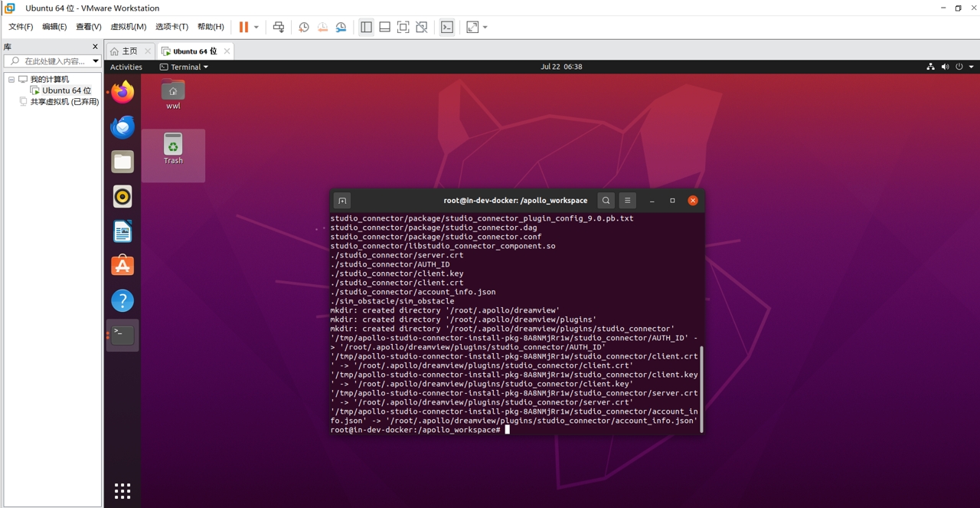Open a new terminal tab
Viewport: 980px width, 508px height.
[342, 200]
